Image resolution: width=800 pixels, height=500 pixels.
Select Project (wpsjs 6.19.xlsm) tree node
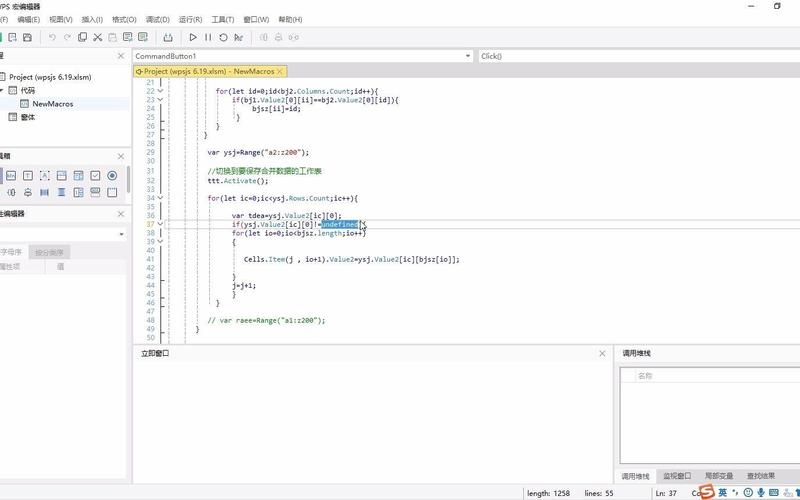pos(49,77)
